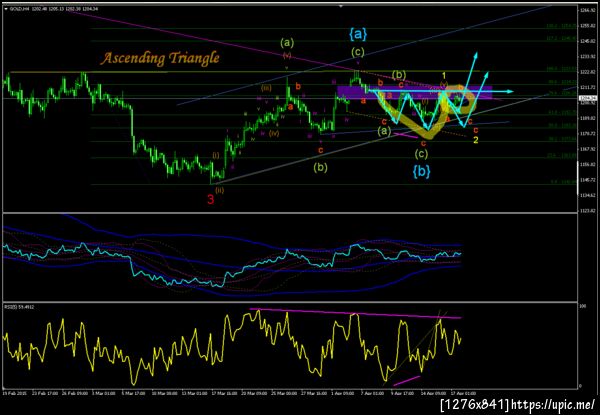
Task: Click the yellow wave 1 label
Action: 444,75
